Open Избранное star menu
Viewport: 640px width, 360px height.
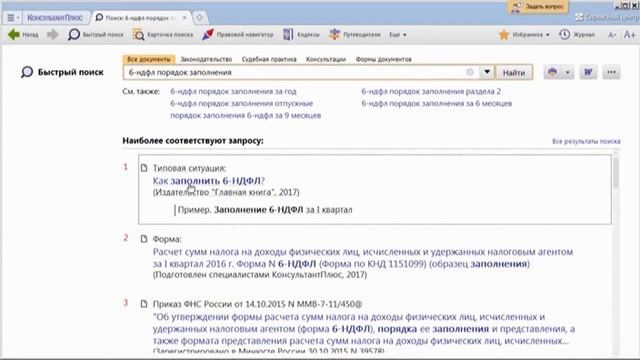tap(524, 35)
